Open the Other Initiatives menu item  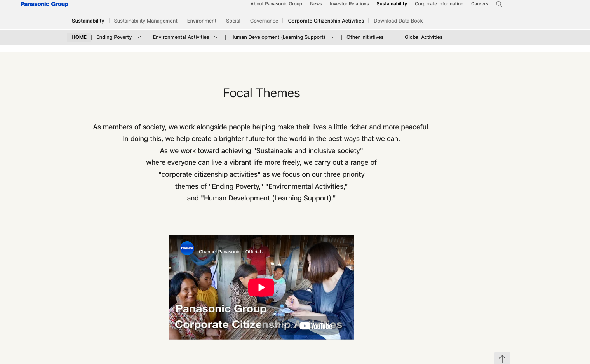click(365, 37)
